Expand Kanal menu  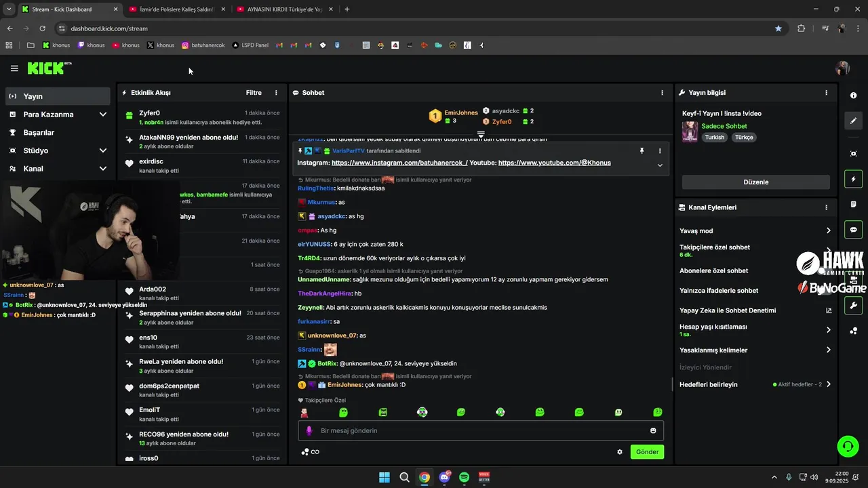pyautogui.click(x=58, y=169)
